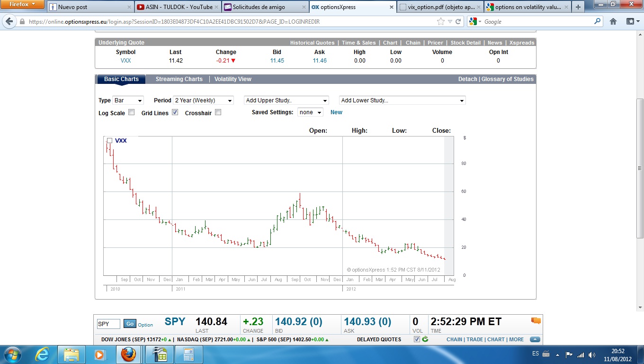Image resolution: width=644 pixels, height=364 pixels.
Task: Open the Period 2 Year (Weekly) dropdown
Action: click(x=204, y=100)
